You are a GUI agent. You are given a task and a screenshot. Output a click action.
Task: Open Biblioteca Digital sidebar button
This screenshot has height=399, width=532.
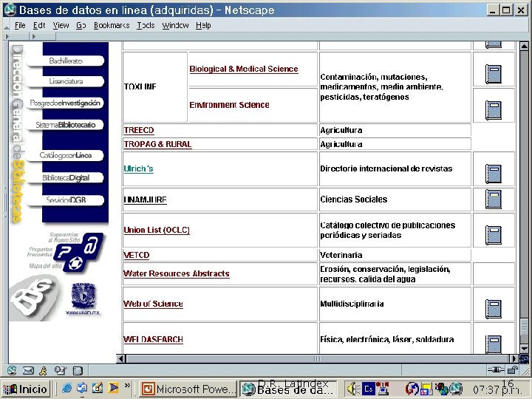[x=66, y=178]
